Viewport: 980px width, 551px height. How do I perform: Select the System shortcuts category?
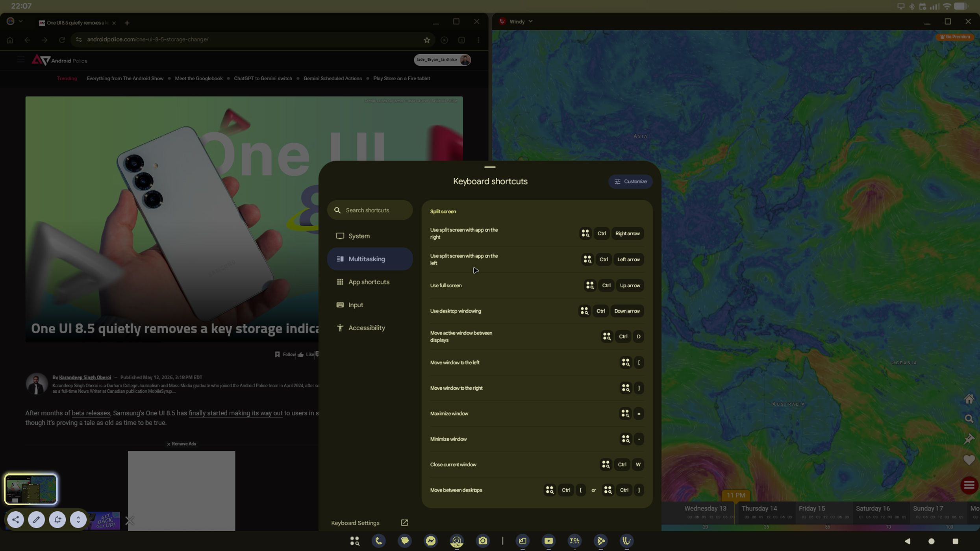tap(370, 236)
